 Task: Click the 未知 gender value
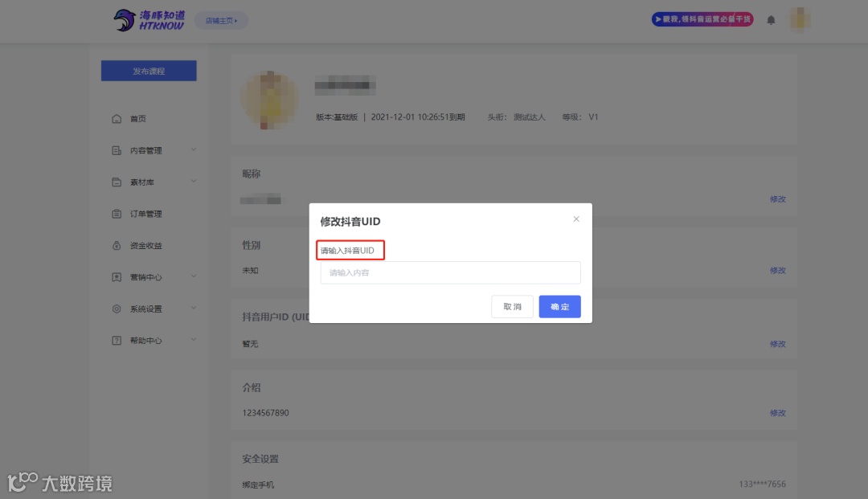pos(250,271)
